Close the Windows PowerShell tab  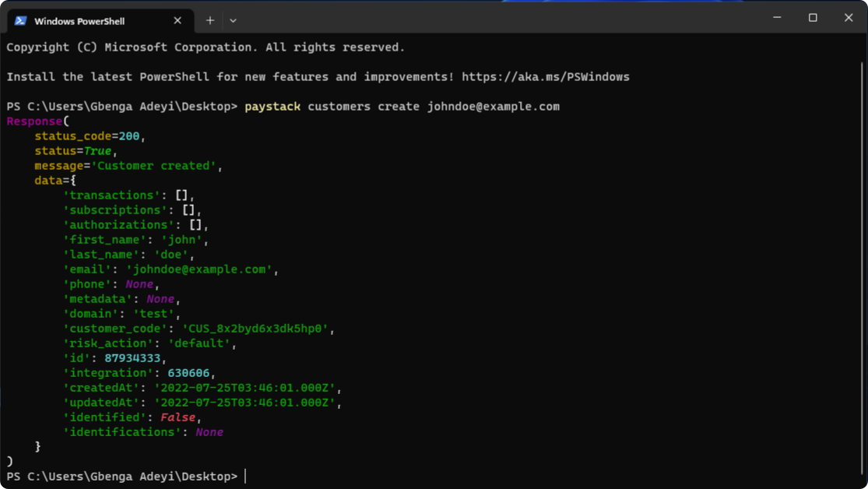177,20
